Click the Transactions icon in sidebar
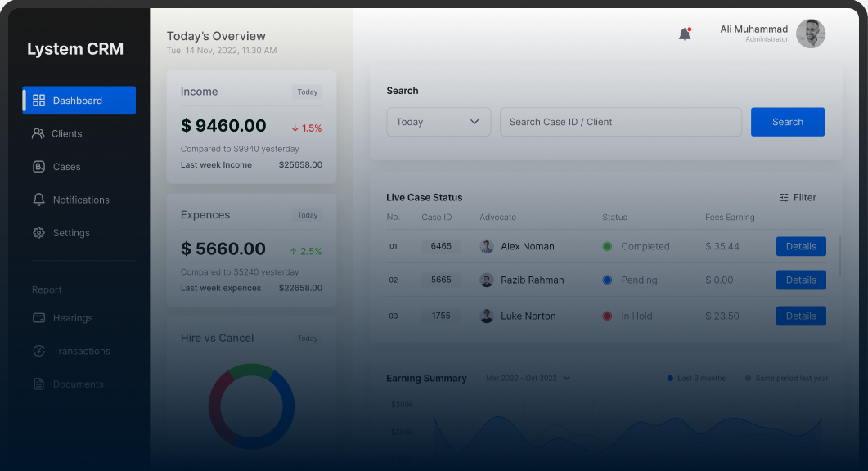868x471 pixels. coord(38,351)
